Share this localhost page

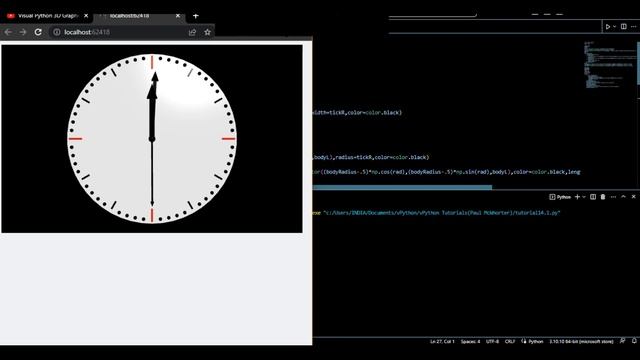[x=192, y=32]
